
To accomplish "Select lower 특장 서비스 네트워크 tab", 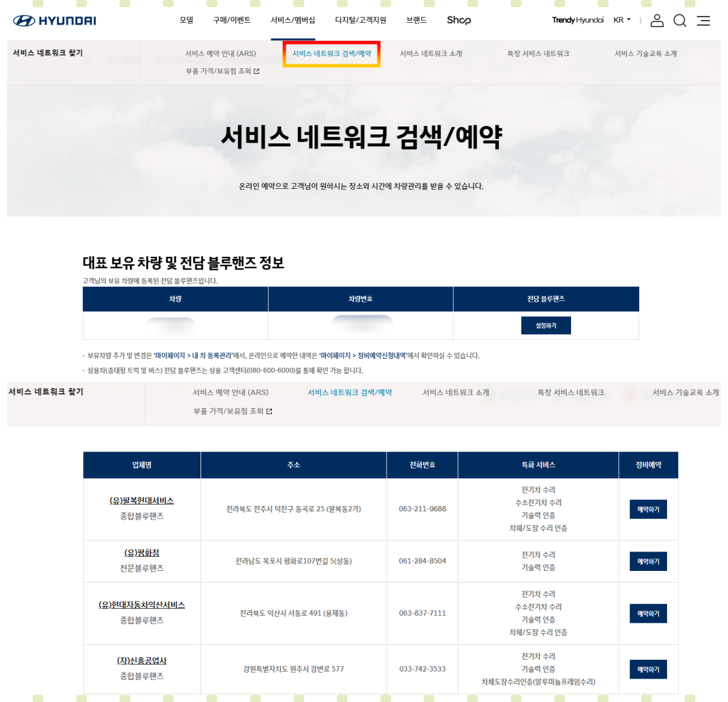I will pyautogui.click(x=570, y=393).
